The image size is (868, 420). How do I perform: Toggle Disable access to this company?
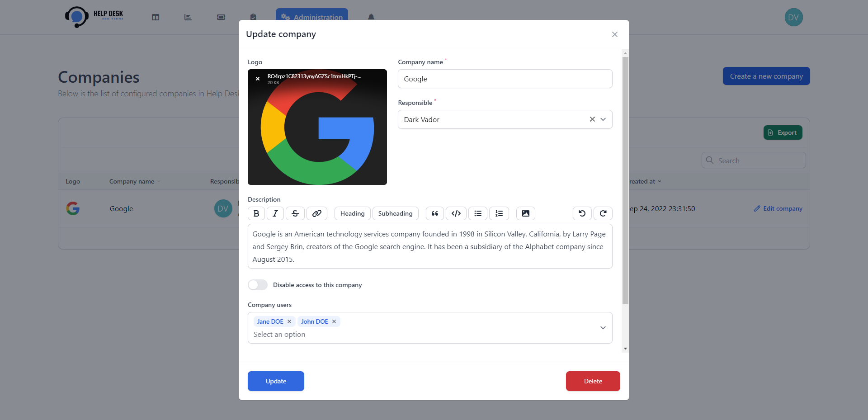tap(258, 285)
